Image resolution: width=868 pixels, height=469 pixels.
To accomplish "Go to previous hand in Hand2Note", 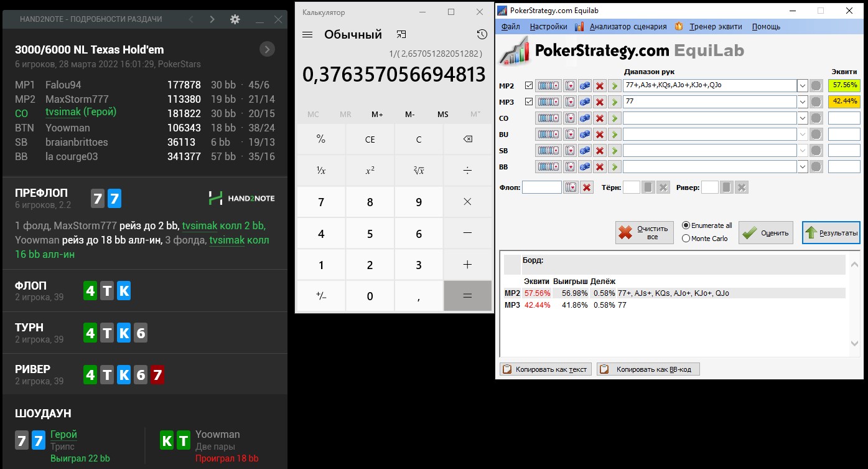I will pos(191,19).
